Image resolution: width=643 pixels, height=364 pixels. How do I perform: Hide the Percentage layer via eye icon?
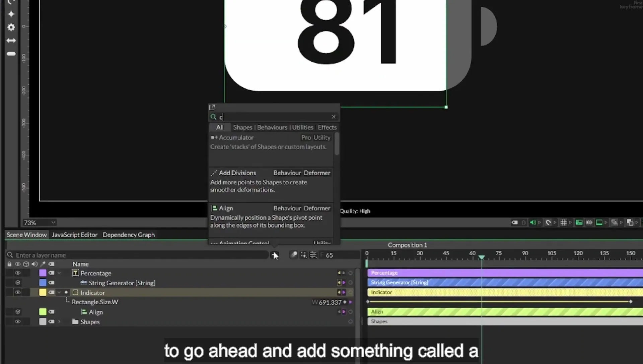point(17,273)
